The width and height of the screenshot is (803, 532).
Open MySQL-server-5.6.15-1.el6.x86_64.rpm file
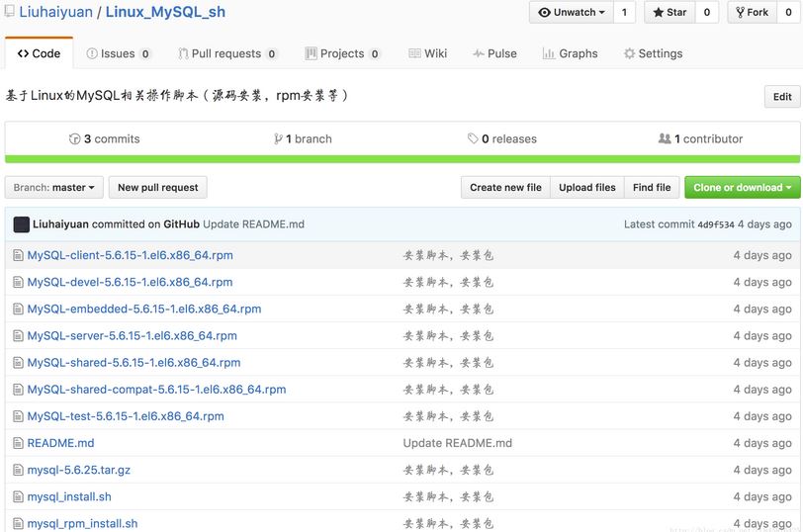[x=133, y=336]
